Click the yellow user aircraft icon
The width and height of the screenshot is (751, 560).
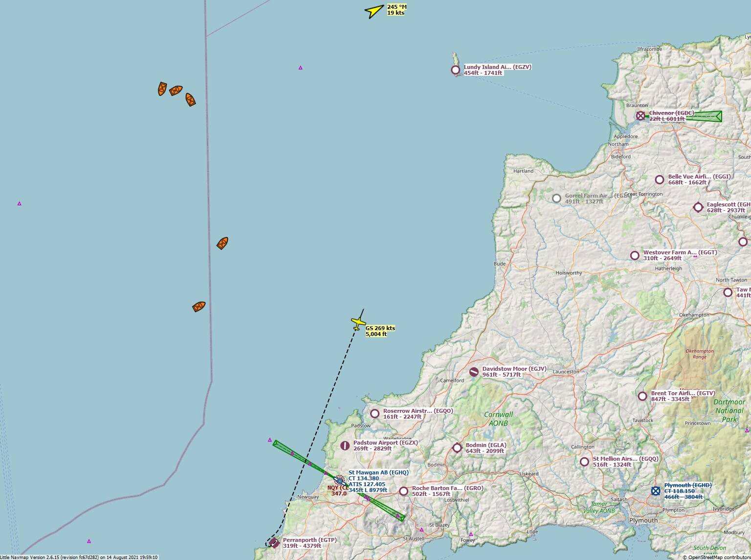click(x=358, y=323)
